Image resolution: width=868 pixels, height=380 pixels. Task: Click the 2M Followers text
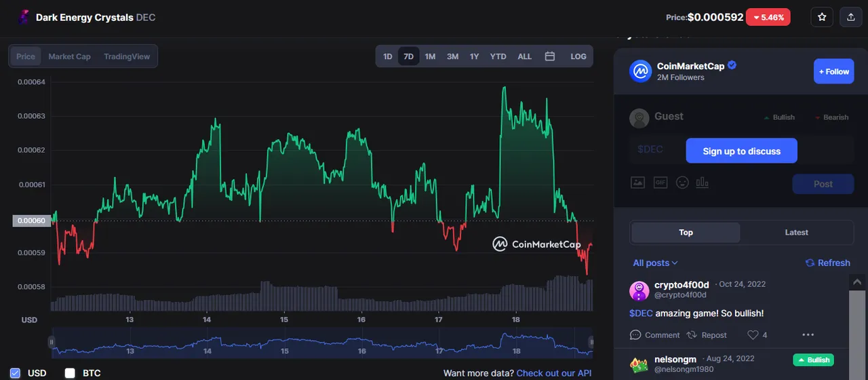pos(681,77)
